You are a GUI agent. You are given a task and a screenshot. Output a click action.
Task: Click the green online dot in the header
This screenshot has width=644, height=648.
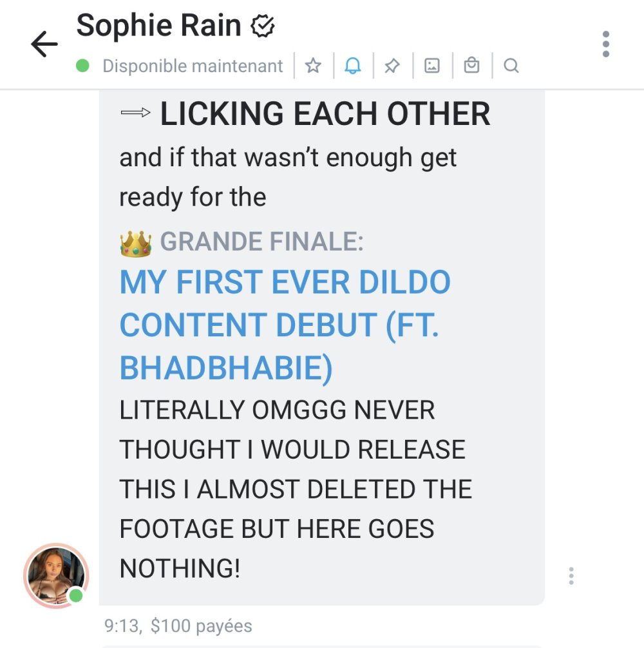click(x=82, y=65)
